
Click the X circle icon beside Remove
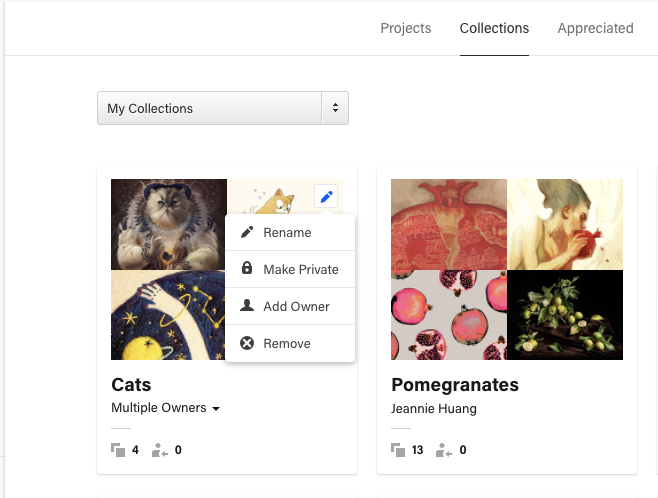click(247, 343)
